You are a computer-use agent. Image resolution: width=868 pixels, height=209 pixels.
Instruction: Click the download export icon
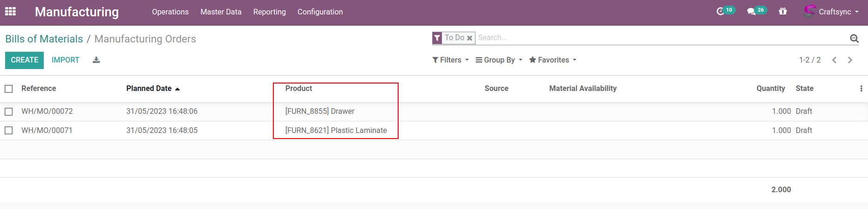point(96,60)
